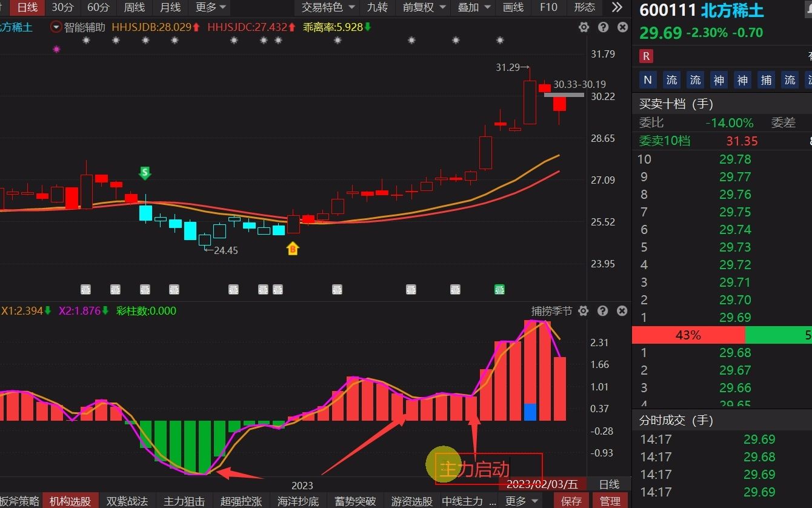This screenshot has height=508, width=812.
Task: Click the 保存 button
Action: point(571,501)
